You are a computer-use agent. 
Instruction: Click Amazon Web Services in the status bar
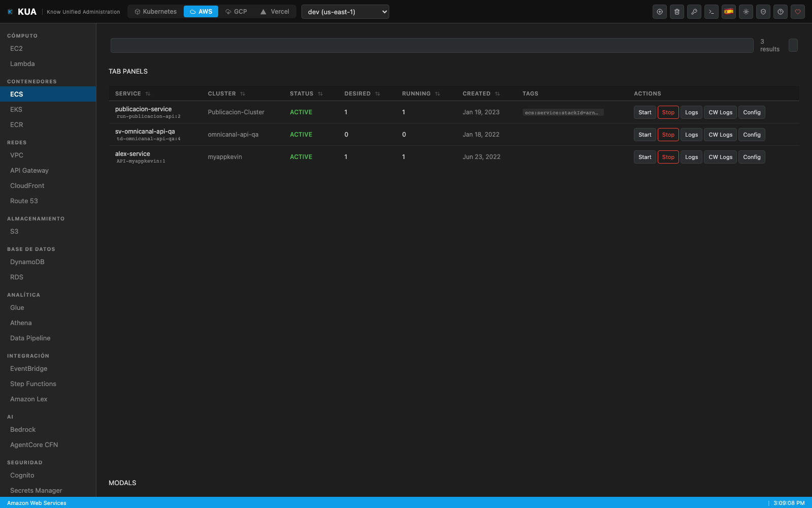point(37,503)
